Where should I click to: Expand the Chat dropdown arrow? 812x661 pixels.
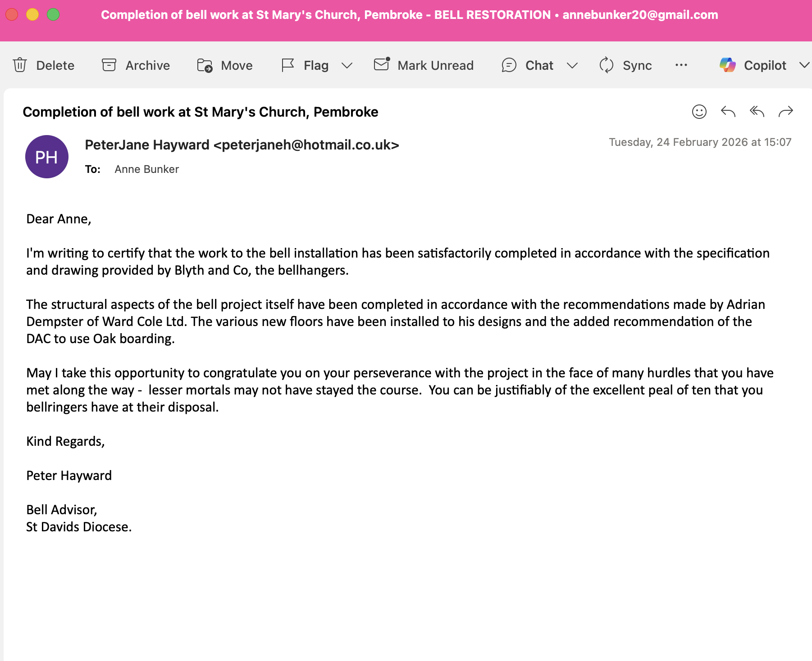[572, 66]
